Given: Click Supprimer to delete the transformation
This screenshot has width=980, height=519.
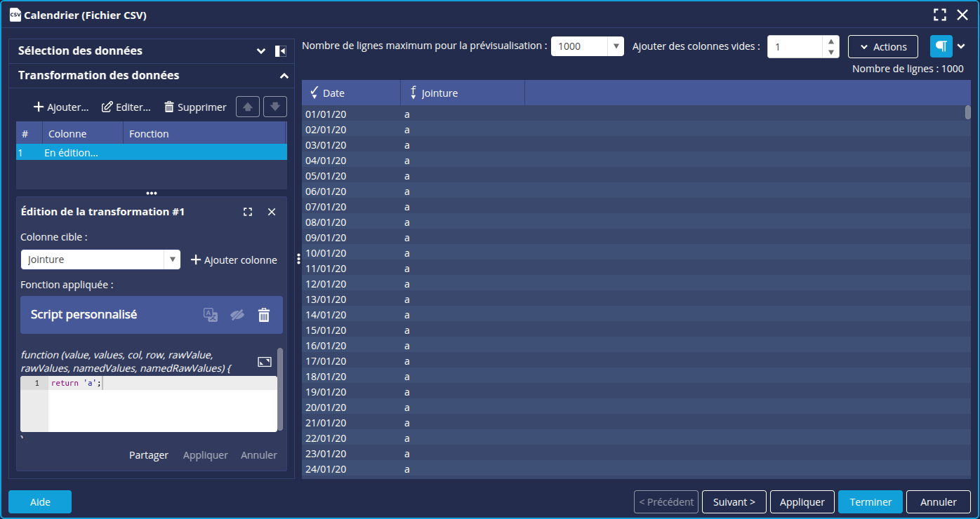Looking at the screenshot, I should (195, 107).
